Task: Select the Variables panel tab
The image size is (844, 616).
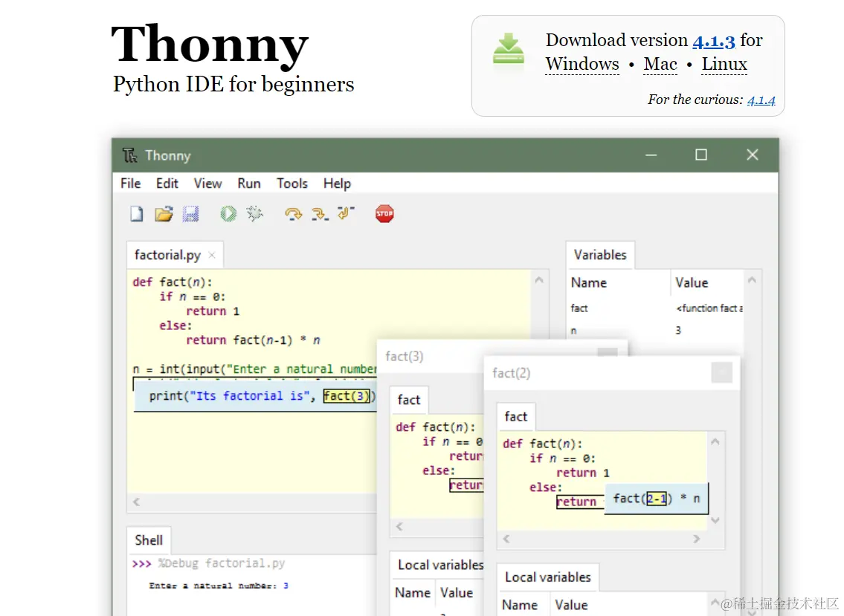Action: [600, 255]
